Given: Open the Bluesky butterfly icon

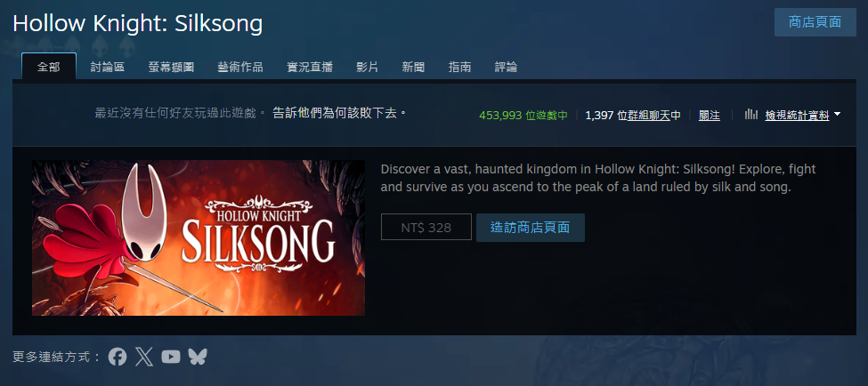Looking at the screenshot, I should pyautogui.click(x=198, y=357).
